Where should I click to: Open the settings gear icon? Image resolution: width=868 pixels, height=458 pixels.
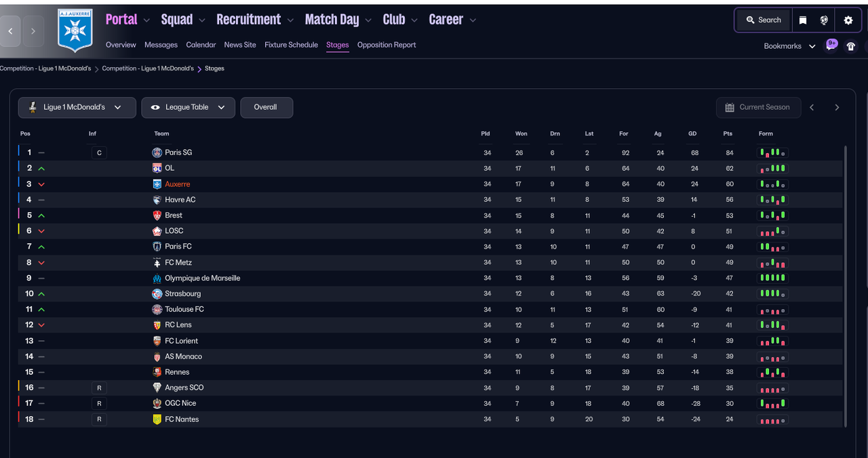pos(848,20)
